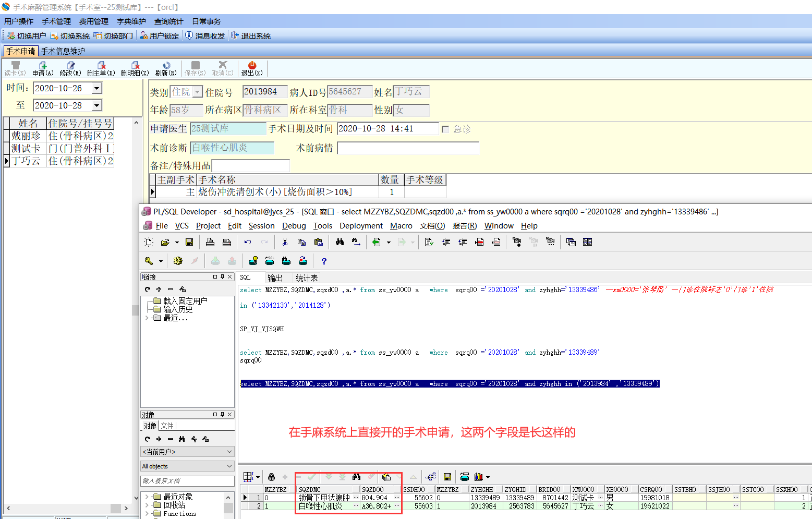Click 切换用户 switch user button
The image size is (812, 519).
coord(27,36)
